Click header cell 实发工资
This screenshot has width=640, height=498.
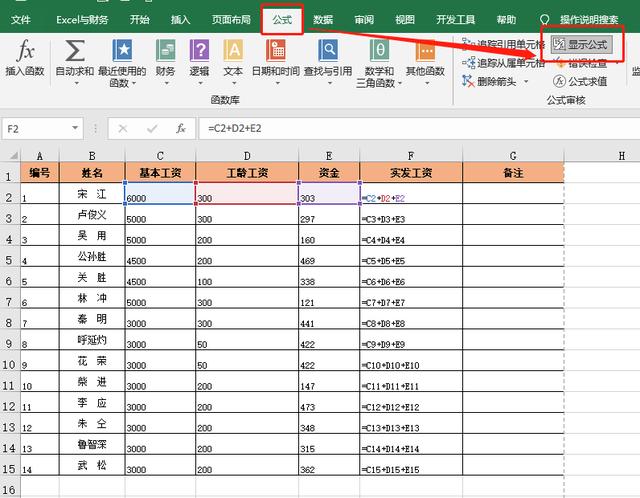(x=411, y=173)
